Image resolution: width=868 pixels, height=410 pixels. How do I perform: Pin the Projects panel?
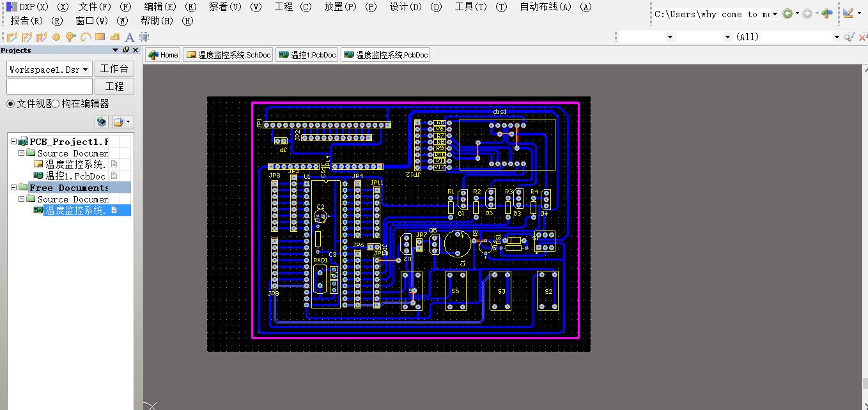point(126,50)
